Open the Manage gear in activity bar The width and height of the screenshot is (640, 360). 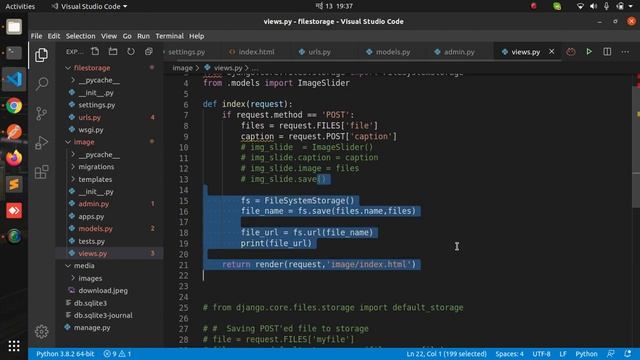[x=41, y=331]
